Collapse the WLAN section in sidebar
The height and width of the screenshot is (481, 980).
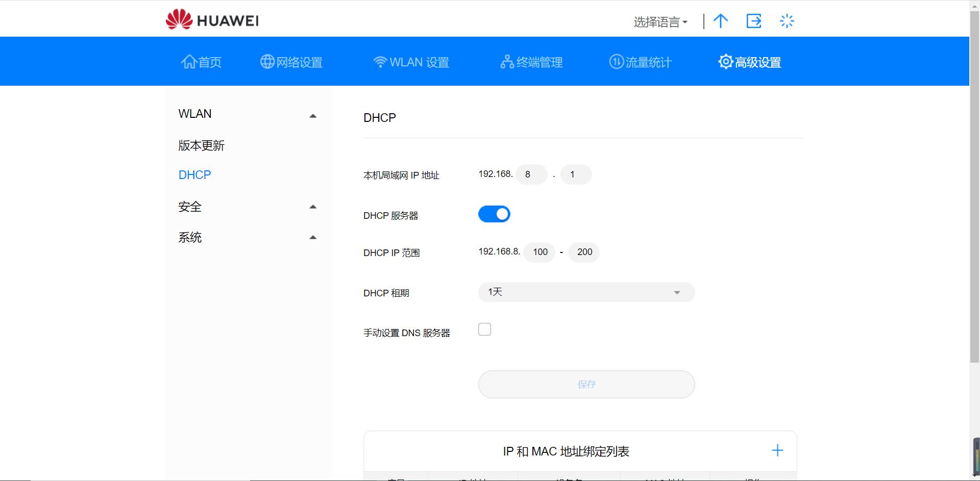[x=312, y=115]
